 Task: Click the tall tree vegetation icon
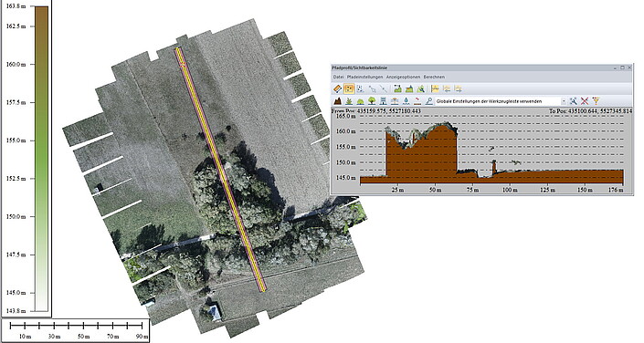372,101
